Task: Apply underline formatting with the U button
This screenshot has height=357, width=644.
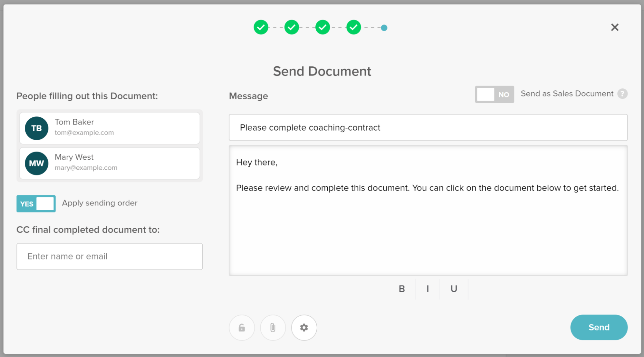Action: [x=453, y=289]
